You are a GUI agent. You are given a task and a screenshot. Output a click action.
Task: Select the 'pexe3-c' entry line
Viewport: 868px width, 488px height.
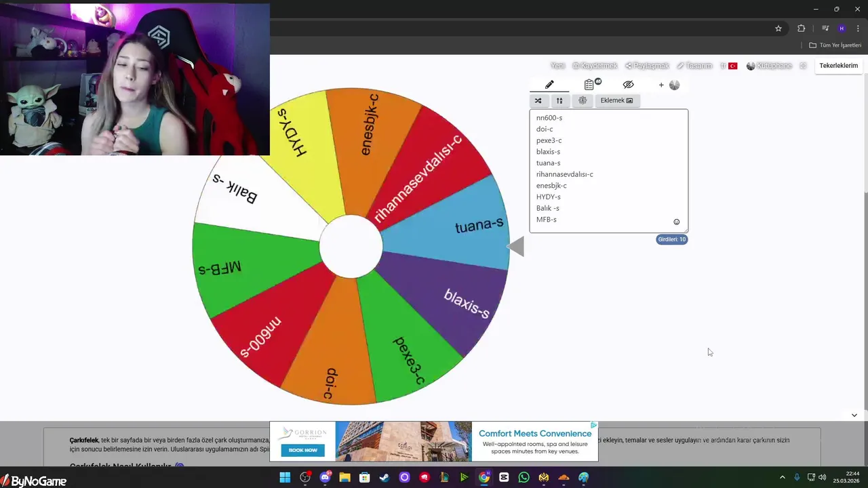tap(549, 140)
